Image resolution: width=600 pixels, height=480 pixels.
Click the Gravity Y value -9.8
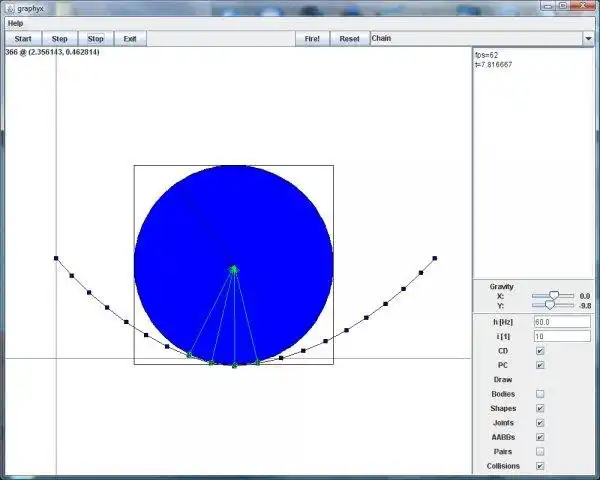point(585,306)
